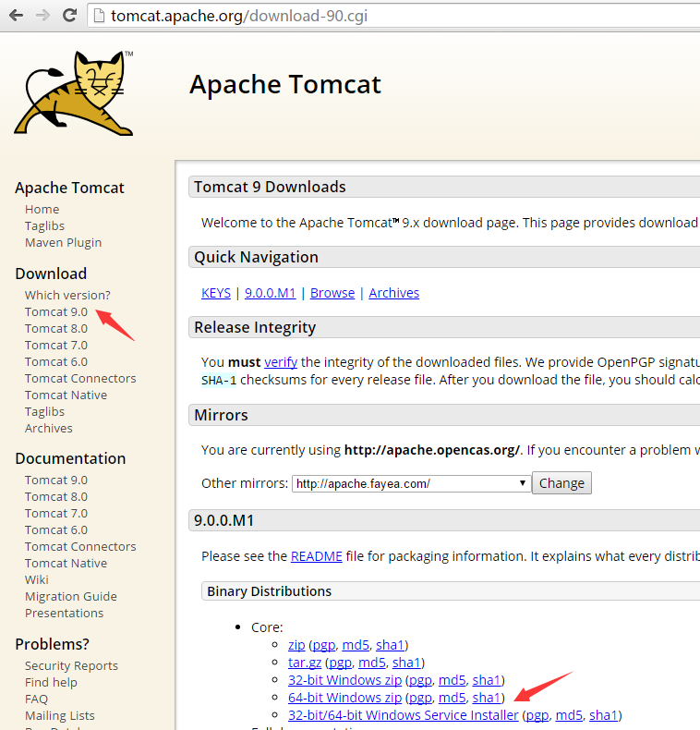Click md5 link for Core zip
Viewport: 700px width, 730px height.
[x=356, y=645]
